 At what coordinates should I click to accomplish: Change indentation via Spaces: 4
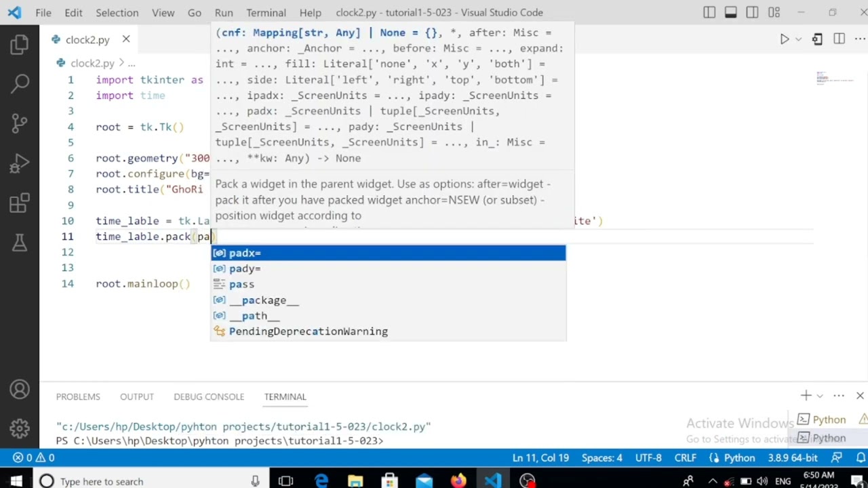tap(601, 457)
